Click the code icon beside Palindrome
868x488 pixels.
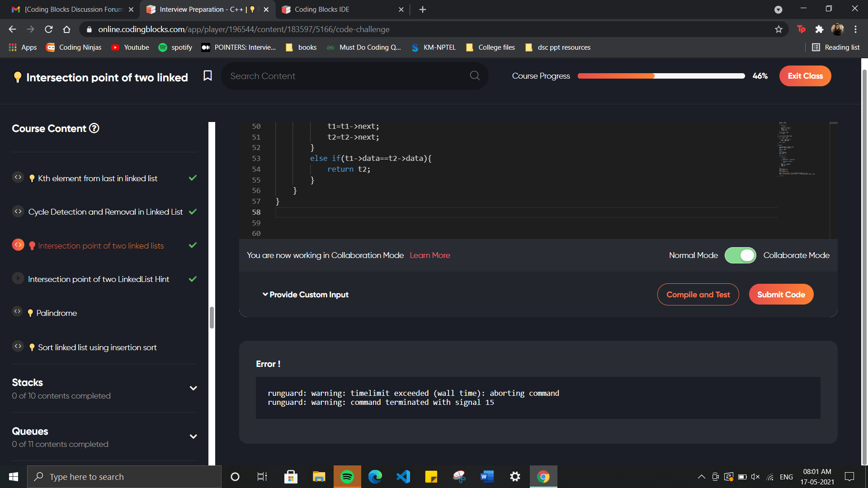(x=18, y=312)
